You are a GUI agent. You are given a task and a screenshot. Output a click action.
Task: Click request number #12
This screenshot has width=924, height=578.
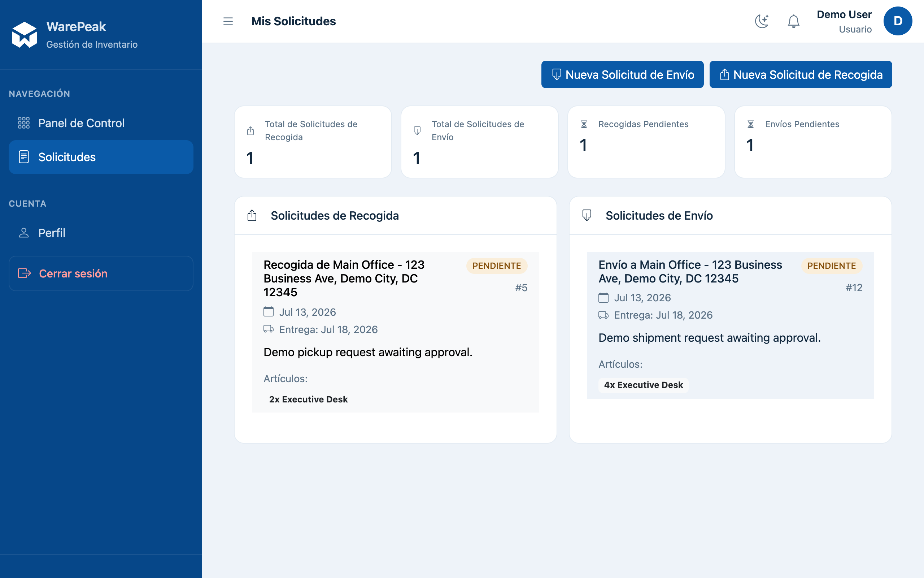point(854,288)
